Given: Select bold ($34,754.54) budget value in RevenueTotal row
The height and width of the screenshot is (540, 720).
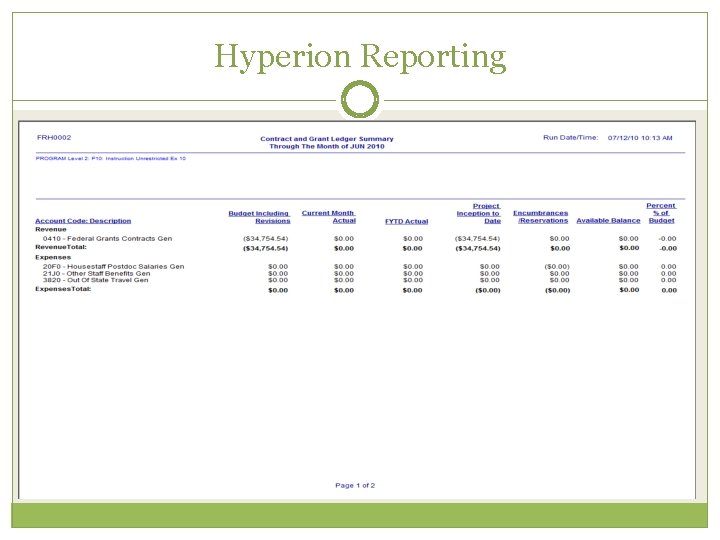Looking at the screenshot, I should (x=265, y=248).
